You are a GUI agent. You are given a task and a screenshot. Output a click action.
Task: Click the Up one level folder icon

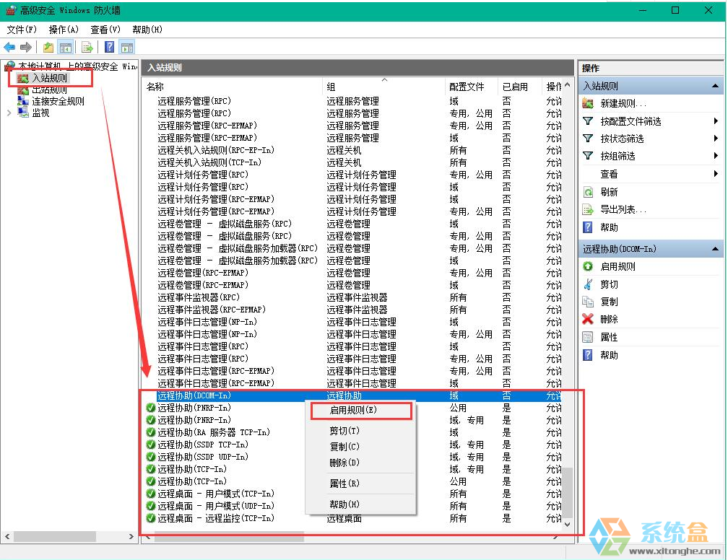click(x=48, y=47)
